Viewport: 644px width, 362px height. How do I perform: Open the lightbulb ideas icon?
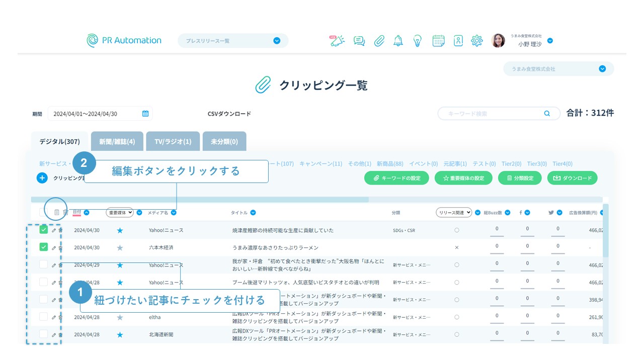[x=417, y=41]
